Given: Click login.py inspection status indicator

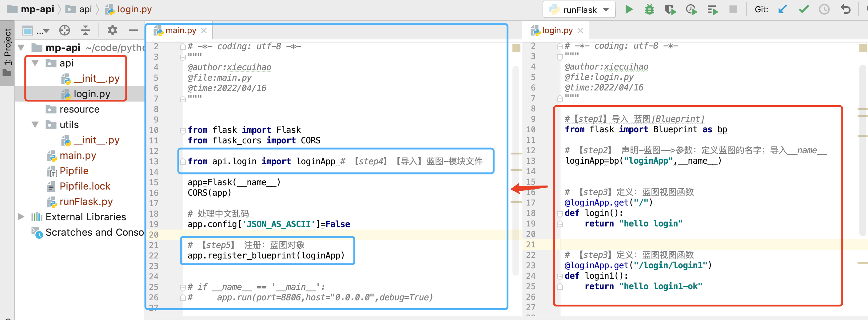Looking at the screenshot, I should [x=863, y=48].
